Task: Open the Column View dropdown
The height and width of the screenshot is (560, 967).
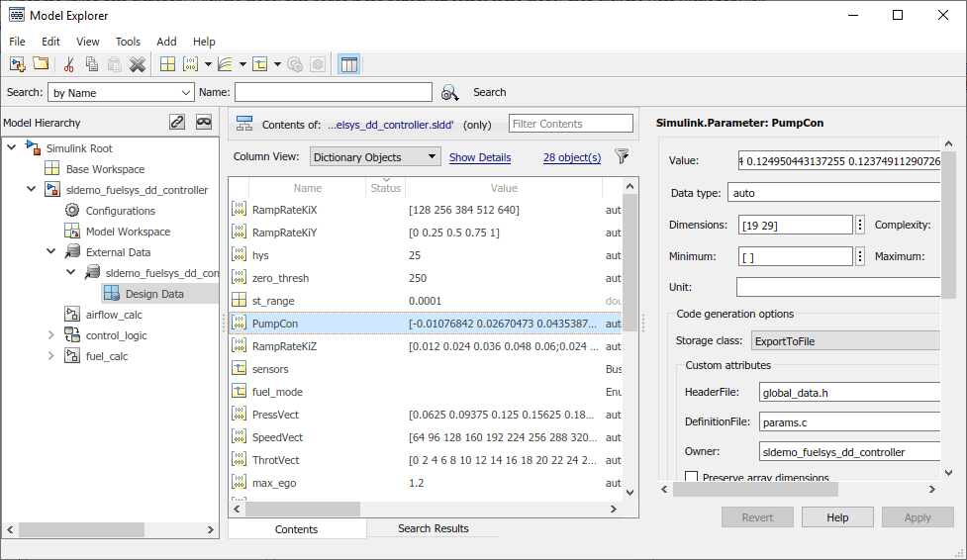Action: pyautogui.click(x=375, y=156)
